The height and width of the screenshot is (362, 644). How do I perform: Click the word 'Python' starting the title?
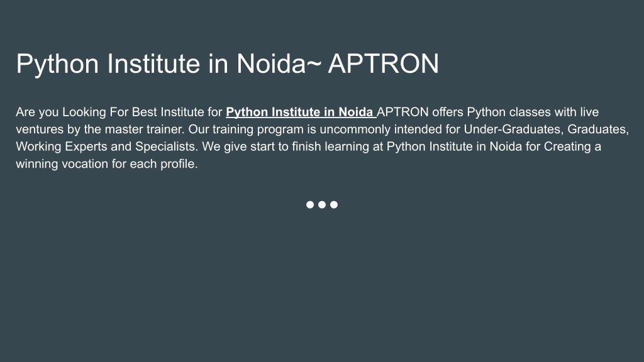pos(57,65)
